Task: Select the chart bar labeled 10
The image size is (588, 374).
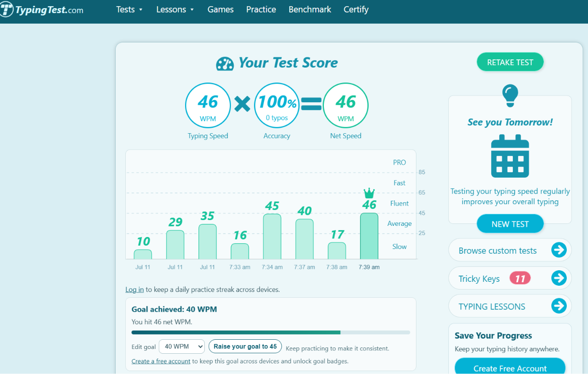Action: [x=143, y=254]
